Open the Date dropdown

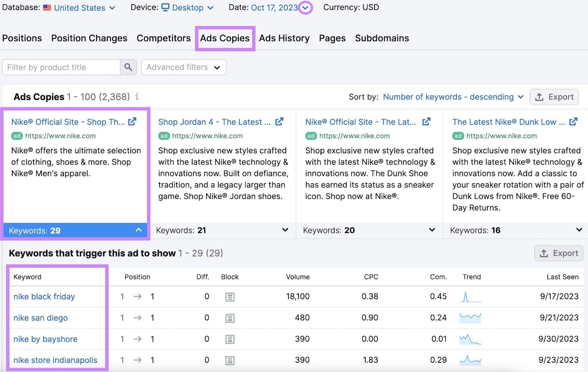click(x=305, y=7)
